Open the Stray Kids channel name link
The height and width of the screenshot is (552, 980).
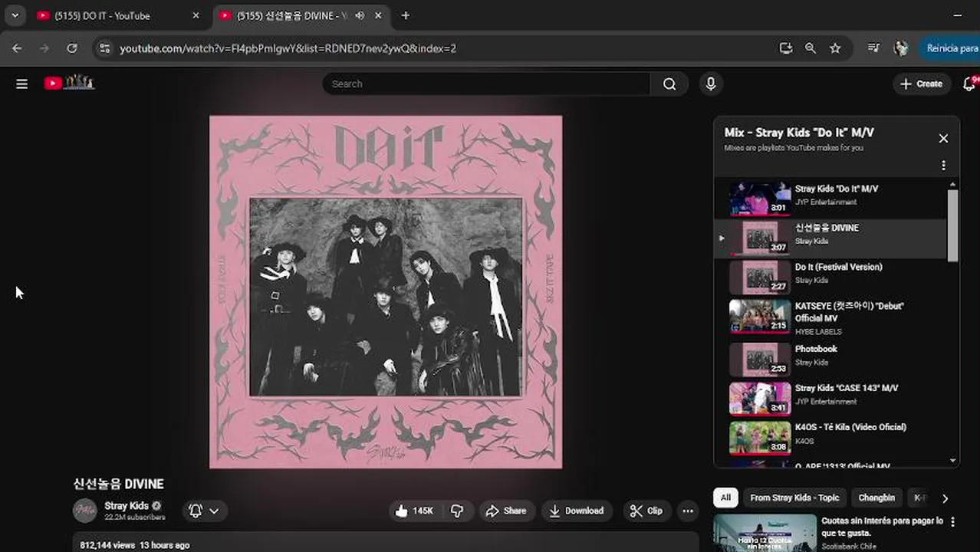[x=127, y=506]
